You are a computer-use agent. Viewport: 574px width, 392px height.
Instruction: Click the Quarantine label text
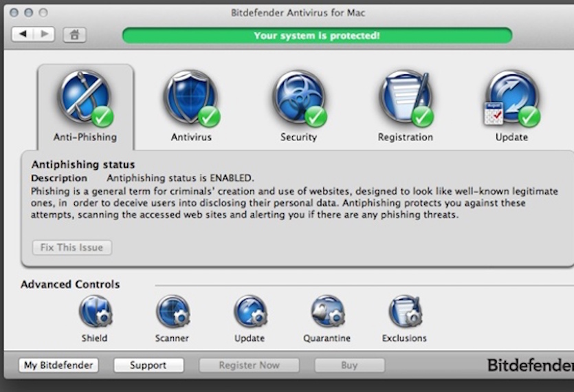pos(327,338)
